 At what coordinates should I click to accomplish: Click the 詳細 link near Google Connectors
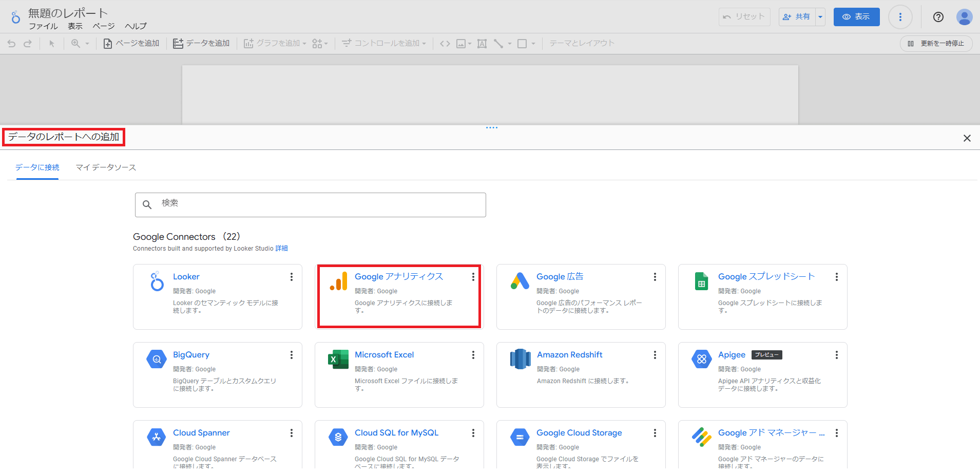tap(281, 249)
